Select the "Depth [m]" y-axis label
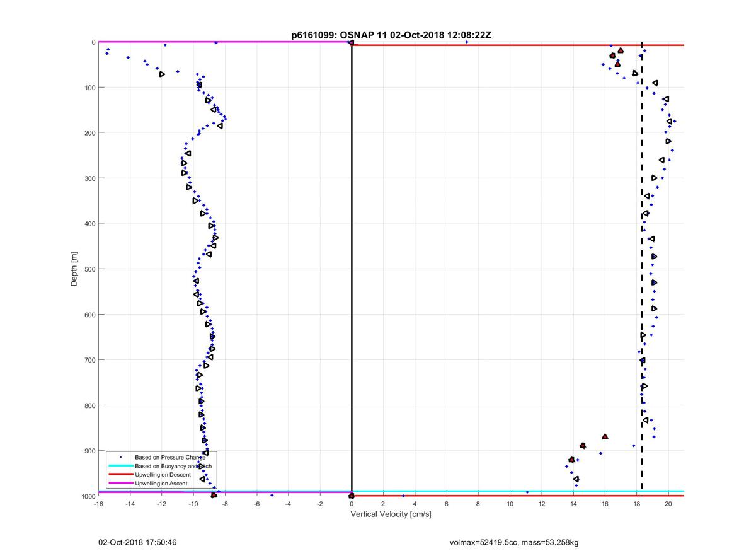Screen dimensions: 756x558 74,269
